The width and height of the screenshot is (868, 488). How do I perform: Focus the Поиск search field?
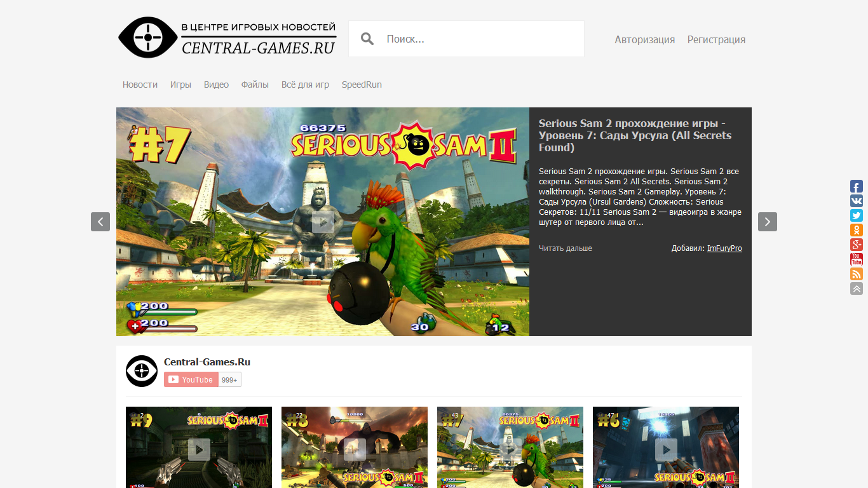tap(466, 39)
